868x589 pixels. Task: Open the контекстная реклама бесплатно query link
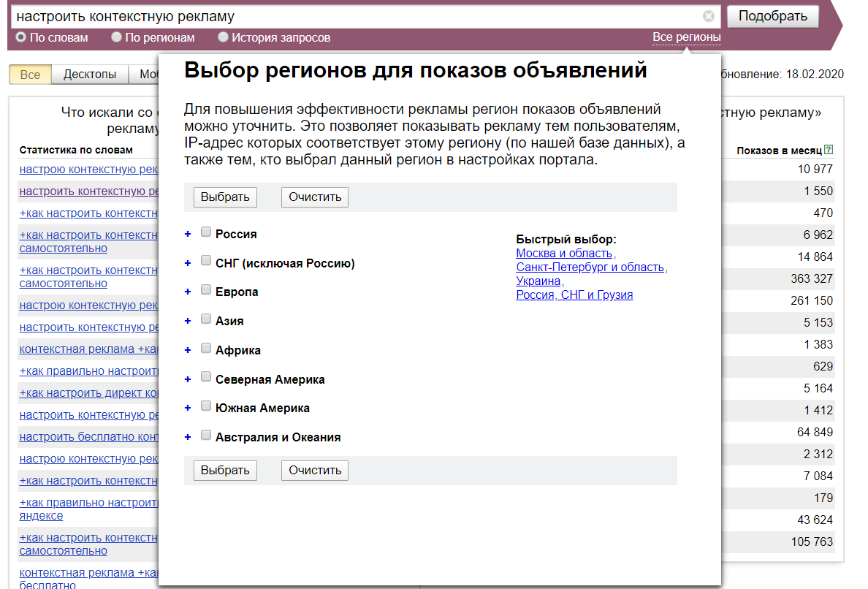click(88, 579)
